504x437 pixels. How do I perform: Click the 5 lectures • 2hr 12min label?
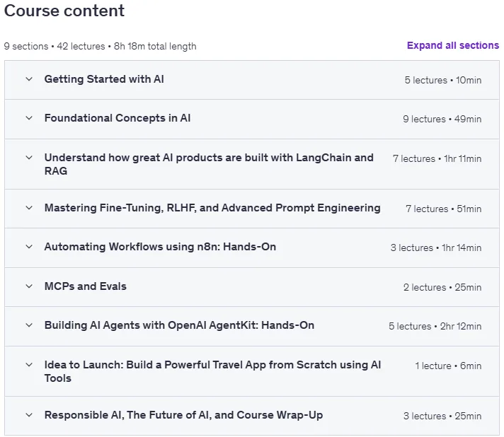(435, 326)
